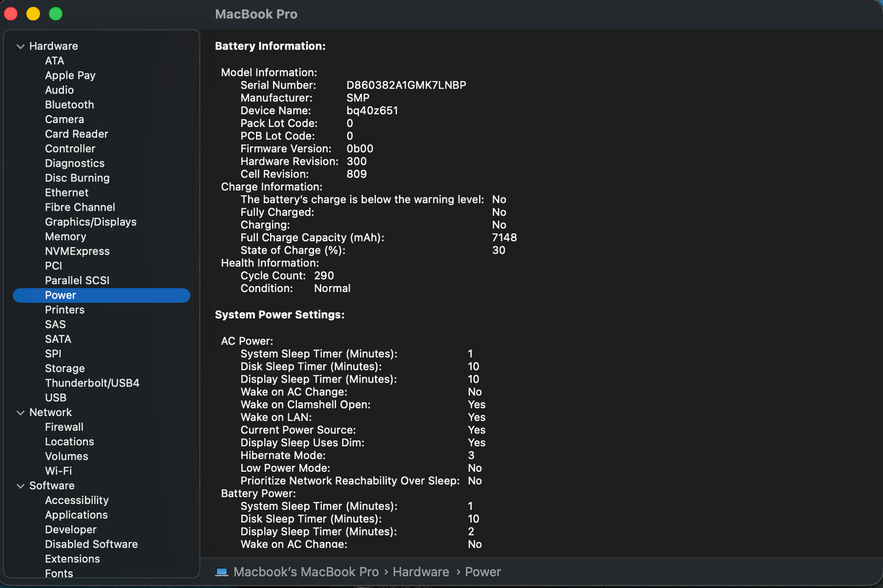Open the PCI entry

tap(53, 266)
